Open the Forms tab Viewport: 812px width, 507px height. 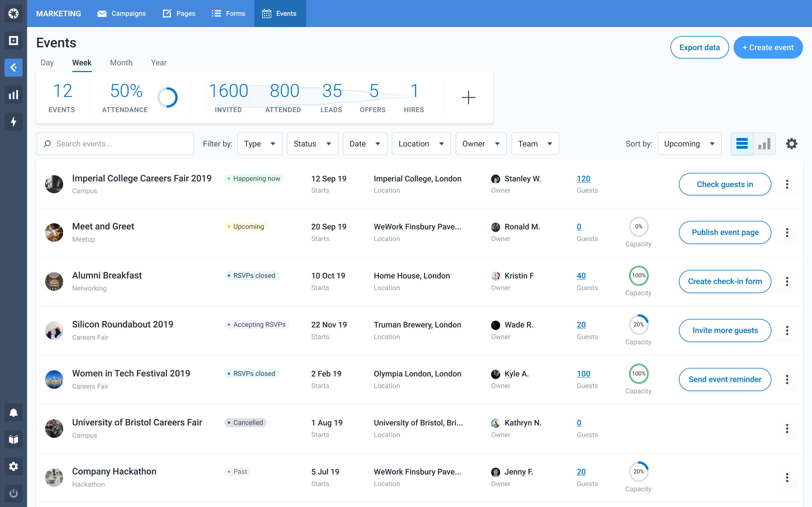click(228, 14)
